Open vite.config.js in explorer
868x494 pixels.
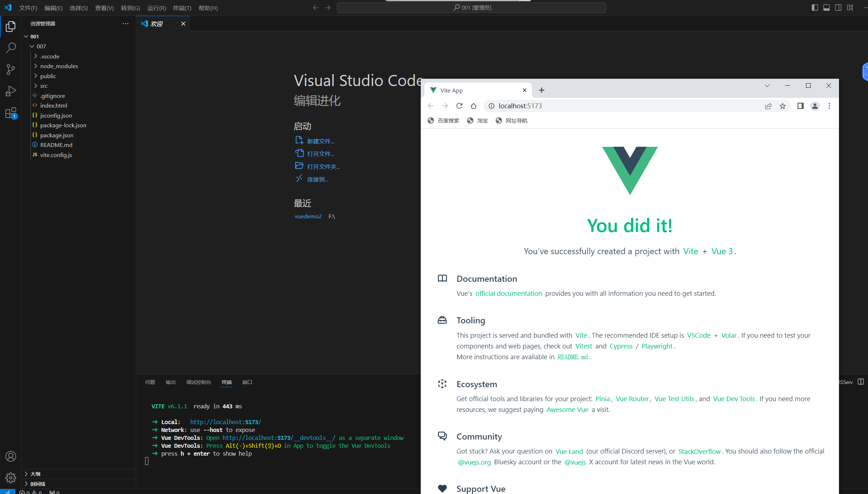tap(56, 155)
